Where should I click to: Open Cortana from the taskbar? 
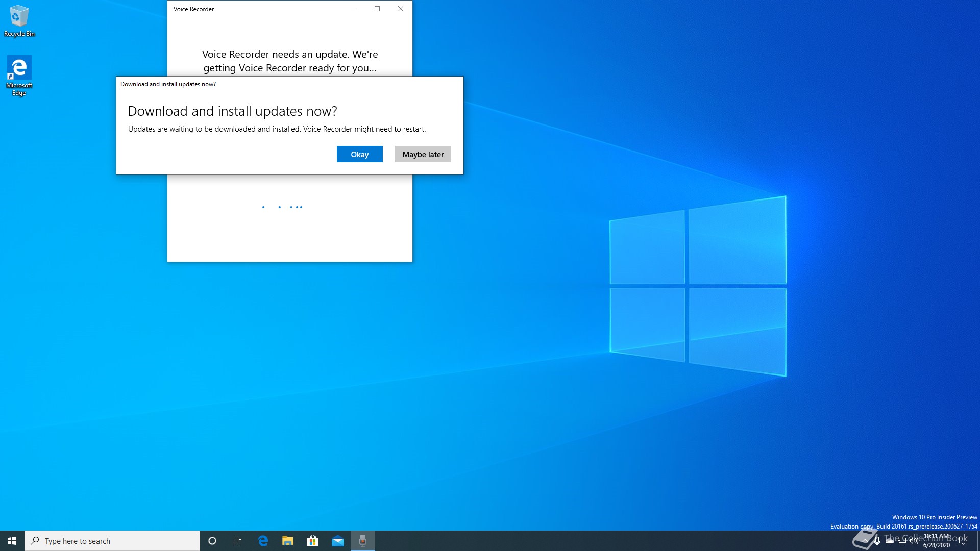[x=212, y=541]
